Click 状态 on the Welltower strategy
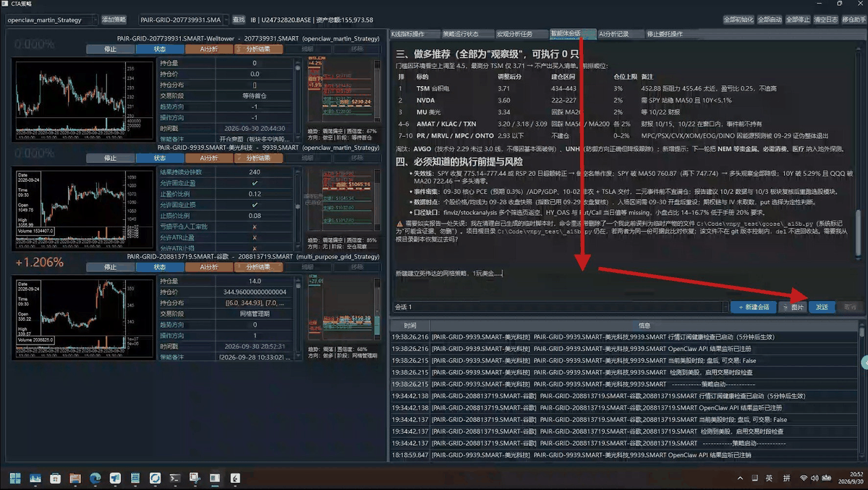 (160, 49)
